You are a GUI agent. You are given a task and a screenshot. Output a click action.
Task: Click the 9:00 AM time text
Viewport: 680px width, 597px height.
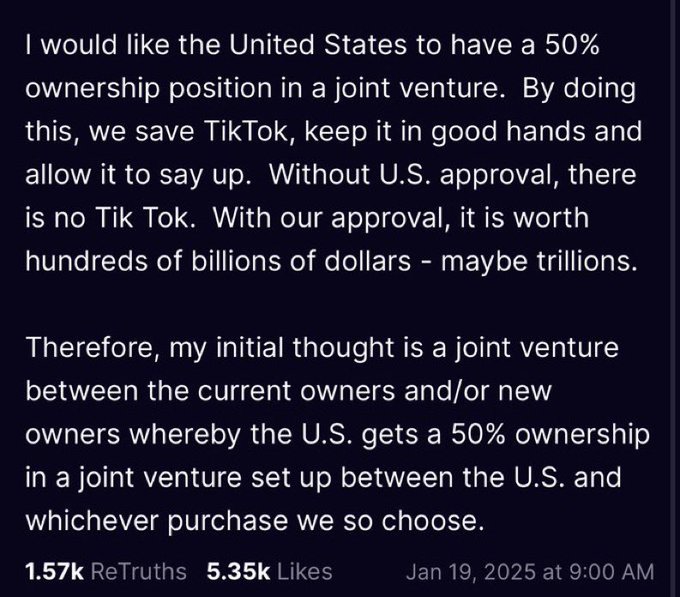coord(611,572)
